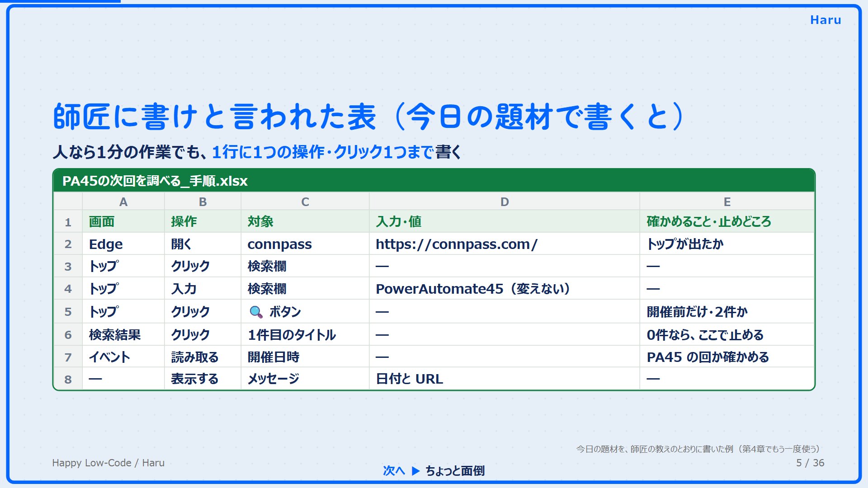868x488 pixels.
Task: Select the 検索結果 cell
Action: click(123, 335)
